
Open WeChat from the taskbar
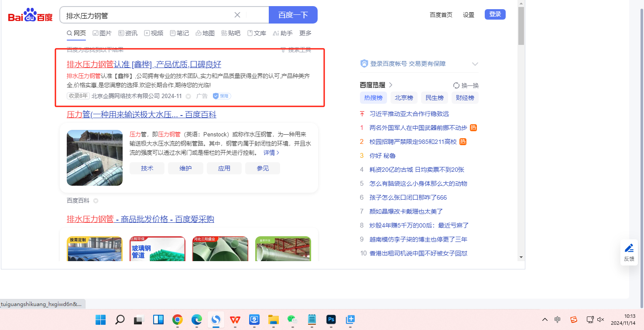click(x=292, y=320)
